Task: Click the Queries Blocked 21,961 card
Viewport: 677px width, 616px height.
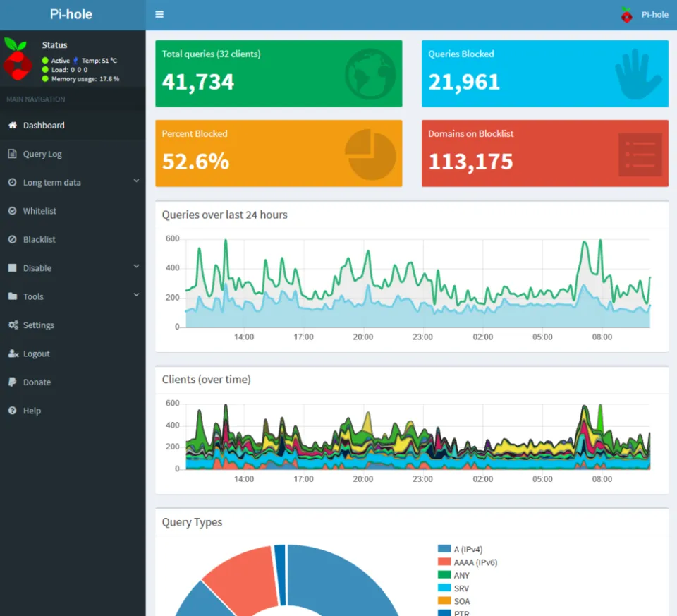Action: click(545, 73)
